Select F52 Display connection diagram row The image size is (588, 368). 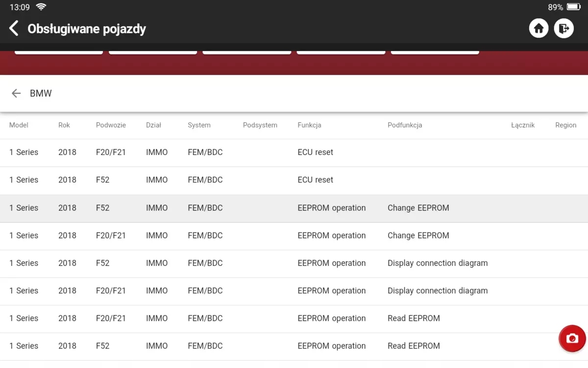coord(294,263)
